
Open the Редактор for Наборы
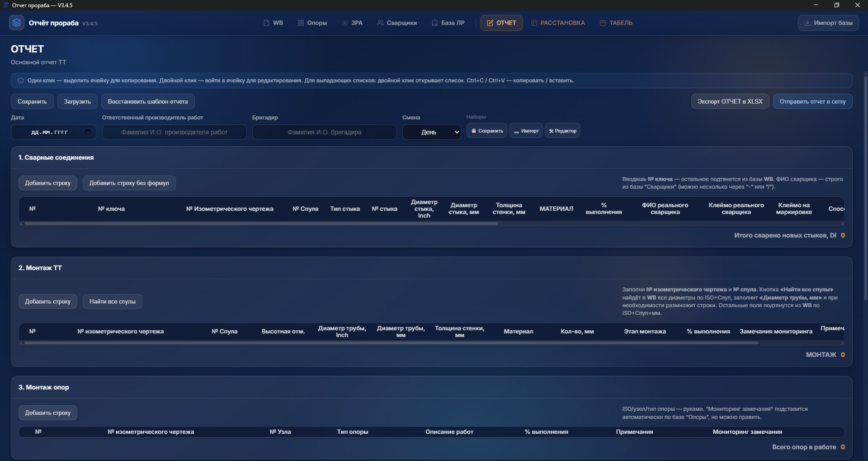pyautogui.click(x=562, y=131)
